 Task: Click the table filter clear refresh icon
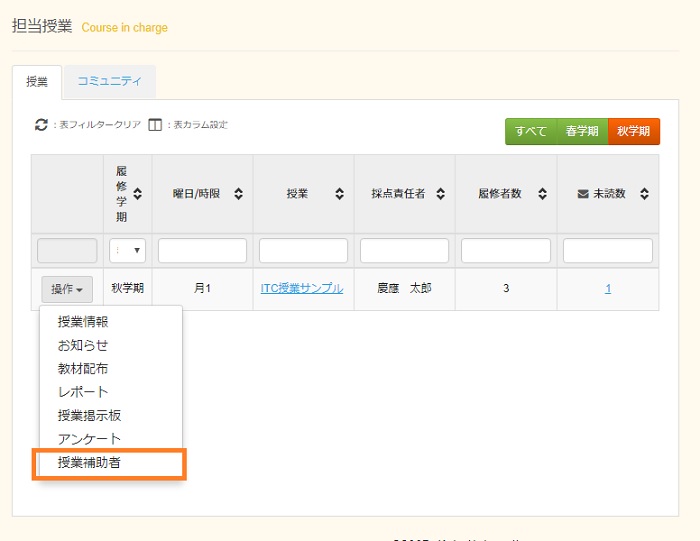(41, 125)
